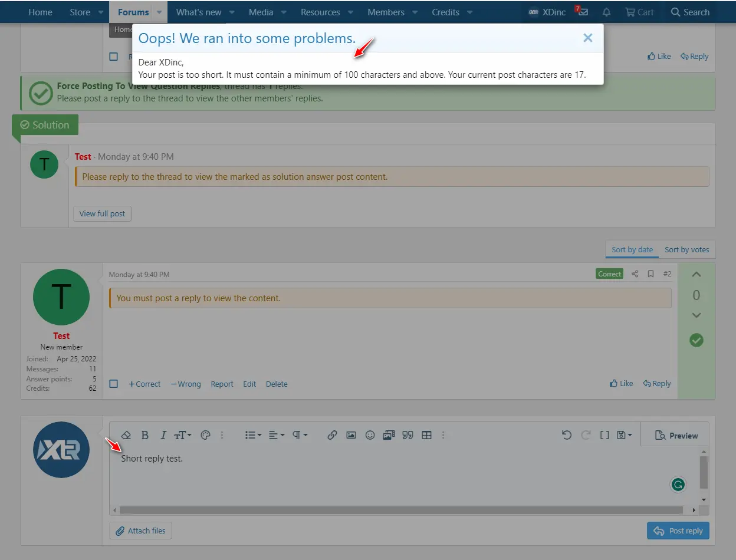
Task: Delete post #2
Action: (277, 384)
